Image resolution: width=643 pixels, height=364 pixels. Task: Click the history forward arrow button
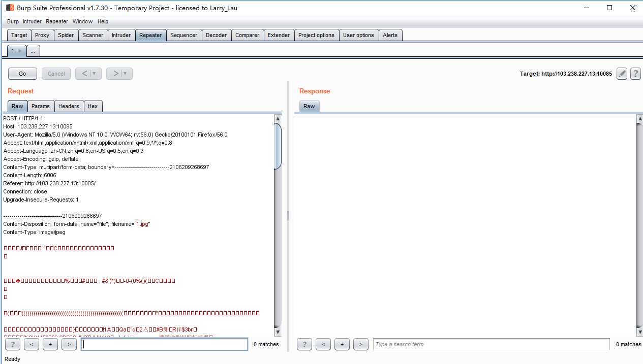pos(116,74)
